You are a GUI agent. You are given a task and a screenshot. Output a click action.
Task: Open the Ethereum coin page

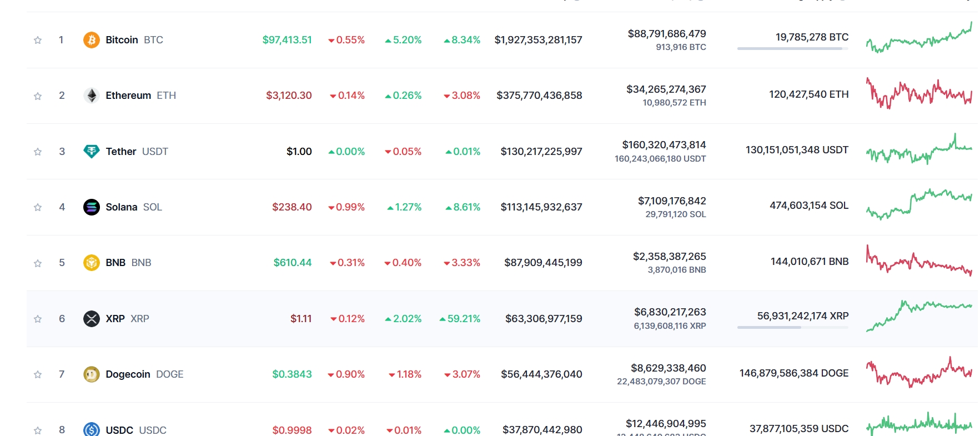141,96
